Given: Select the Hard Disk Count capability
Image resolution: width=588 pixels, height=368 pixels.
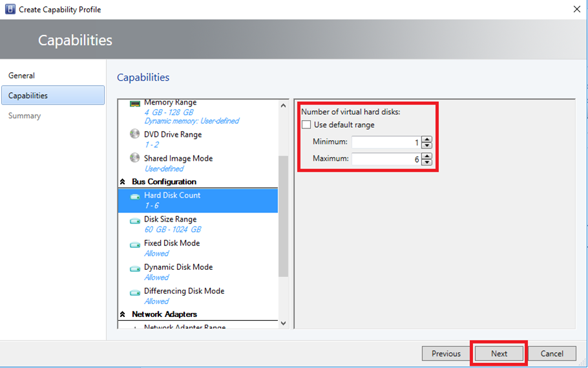Looking at the screenshot, I should click(x=198, y=201).
